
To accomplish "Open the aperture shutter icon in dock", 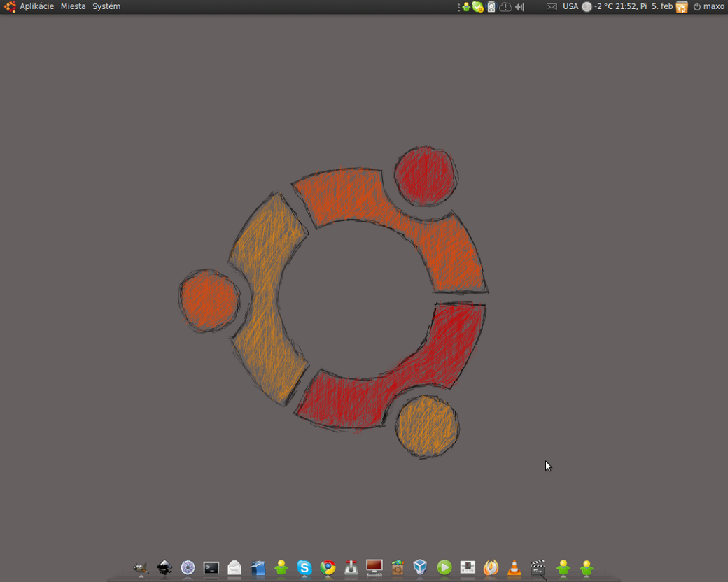I will (x=188, y=567).
